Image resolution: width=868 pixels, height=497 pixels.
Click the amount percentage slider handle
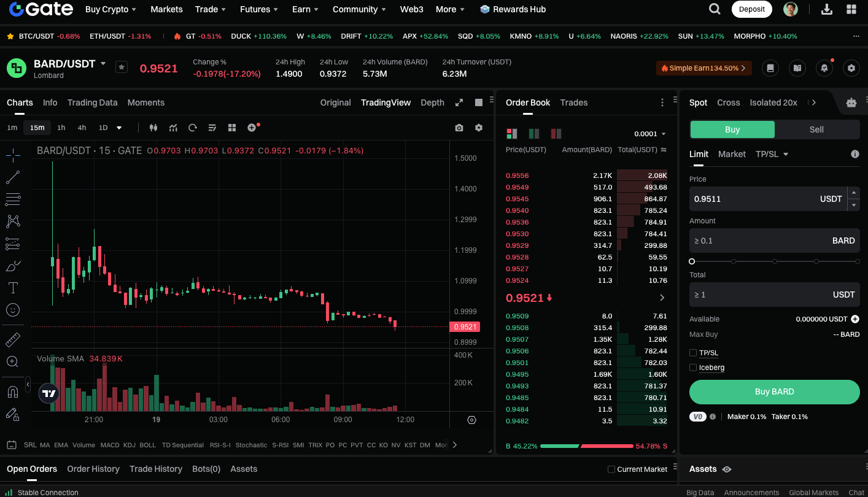click(x=692, y=261)
